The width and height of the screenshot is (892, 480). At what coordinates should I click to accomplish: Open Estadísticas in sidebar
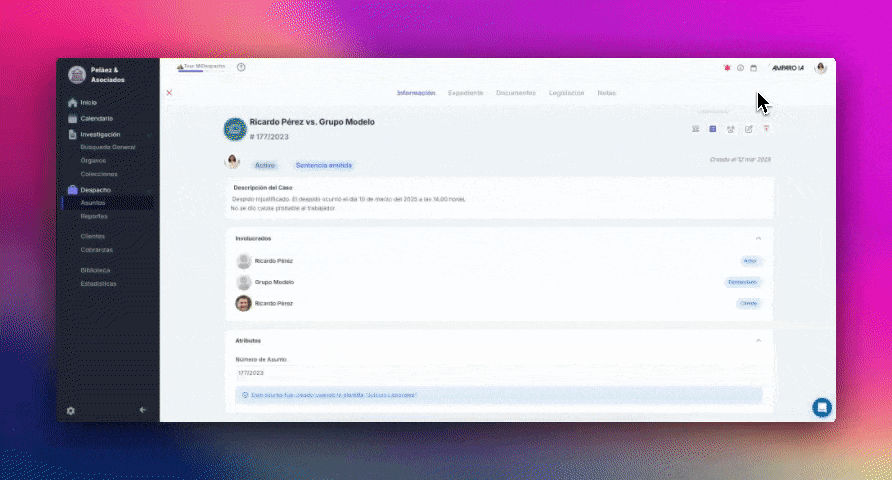(98, 284)
